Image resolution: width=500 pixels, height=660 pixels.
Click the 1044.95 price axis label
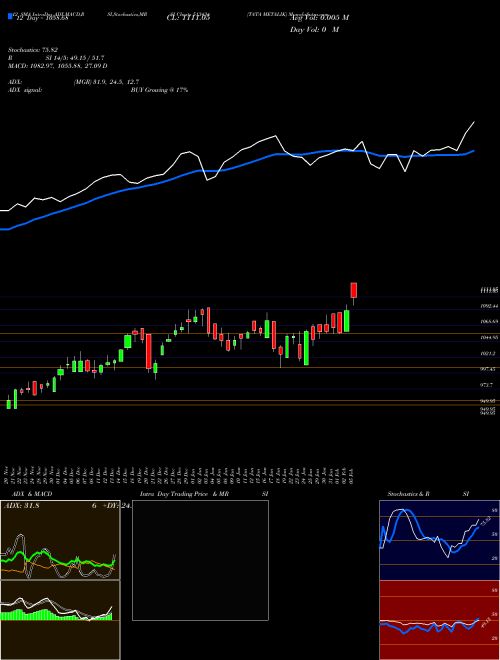click(489, 338)
